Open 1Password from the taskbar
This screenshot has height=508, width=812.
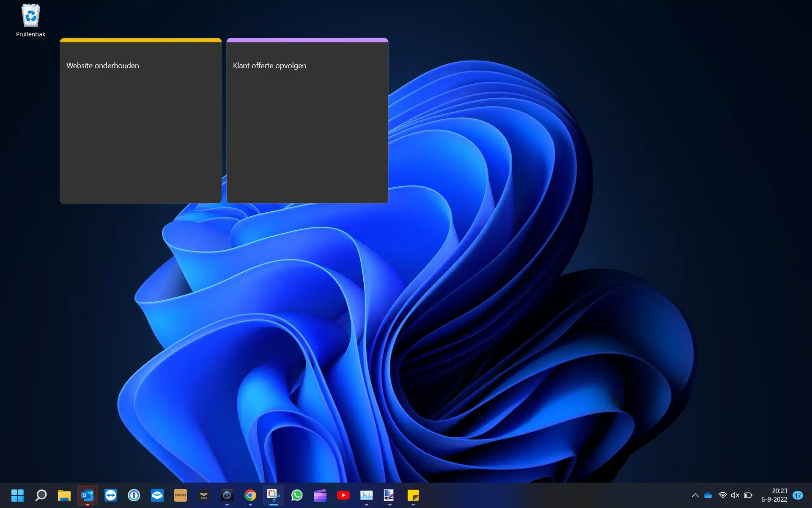click(x=134, y=495)
